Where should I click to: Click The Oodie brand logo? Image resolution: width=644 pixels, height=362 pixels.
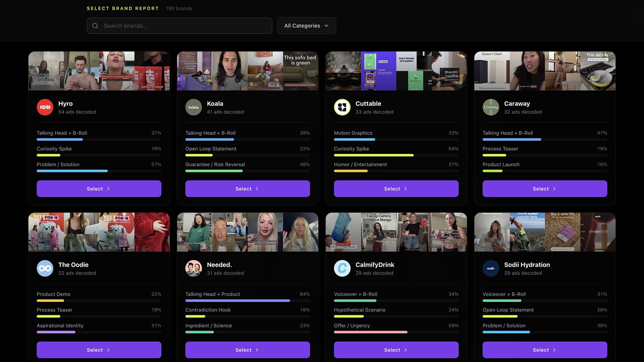point(45,268)
